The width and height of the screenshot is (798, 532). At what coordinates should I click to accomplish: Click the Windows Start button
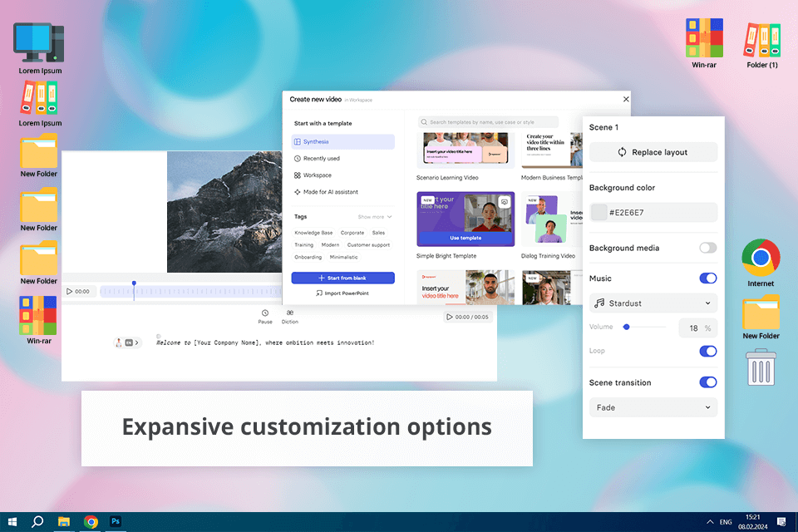point(12,522)
